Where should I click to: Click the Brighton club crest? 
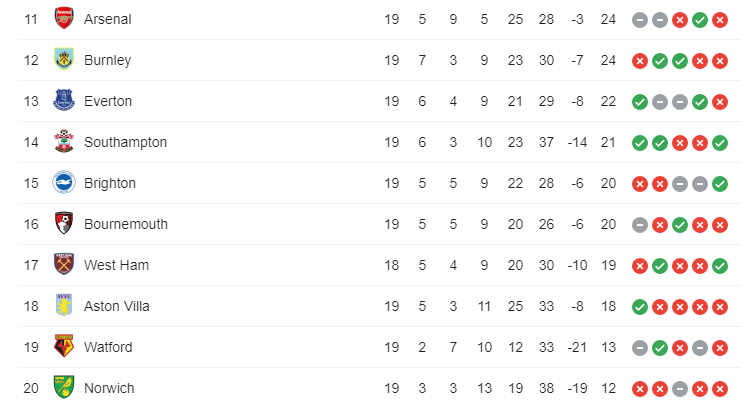64,183
